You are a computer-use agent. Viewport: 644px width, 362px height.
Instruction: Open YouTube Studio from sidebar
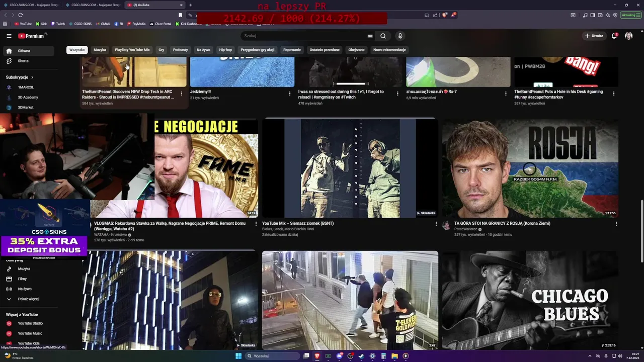28,323
